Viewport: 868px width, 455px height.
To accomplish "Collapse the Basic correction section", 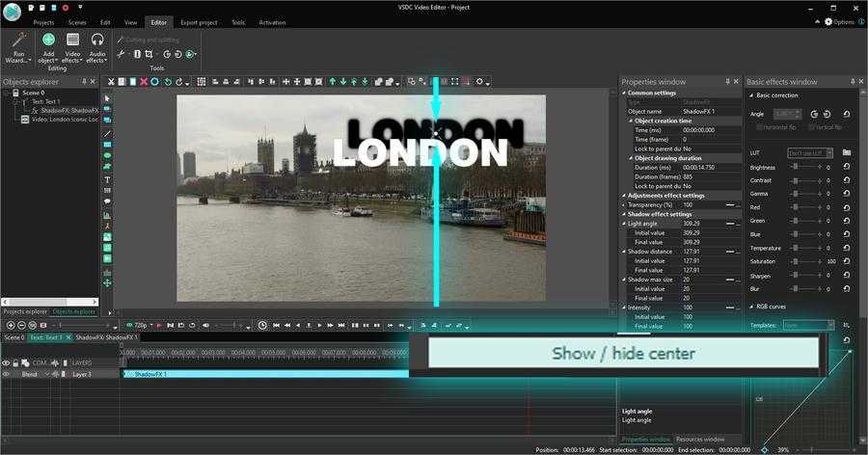I will pos(751,95).
